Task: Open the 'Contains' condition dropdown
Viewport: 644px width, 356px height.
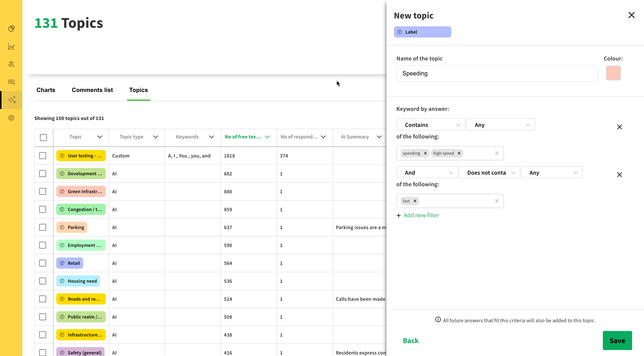Action: click(430, 125)
